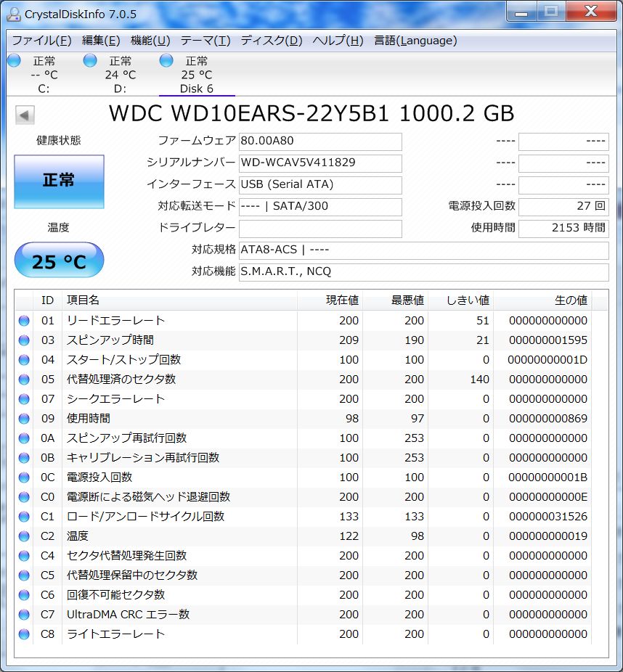This screenshot has height=672, width=623.
Task: Click the ID column header
Action: click(x=48, y=300)
